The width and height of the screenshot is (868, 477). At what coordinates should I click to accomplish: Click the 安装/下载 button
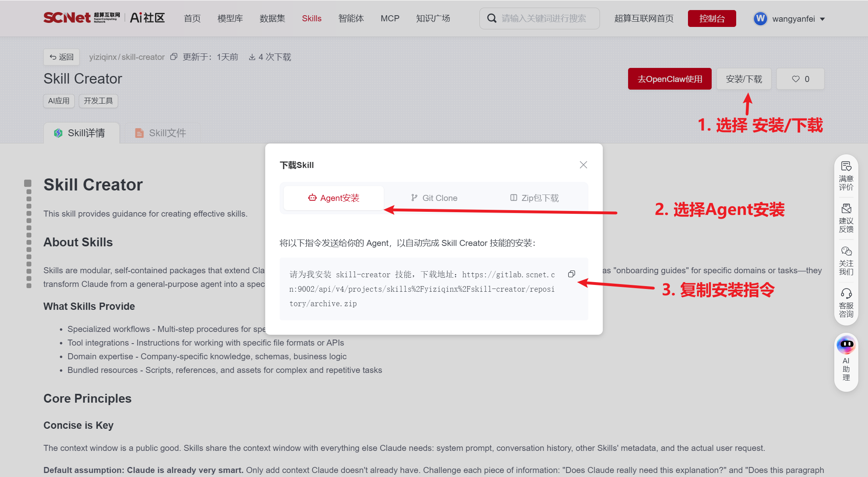point(744,79)
